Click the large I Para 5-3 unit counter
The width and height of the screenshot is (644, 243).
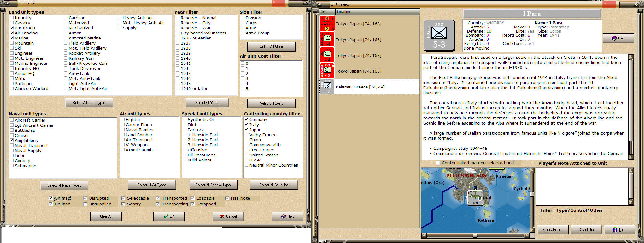point(439,35)
